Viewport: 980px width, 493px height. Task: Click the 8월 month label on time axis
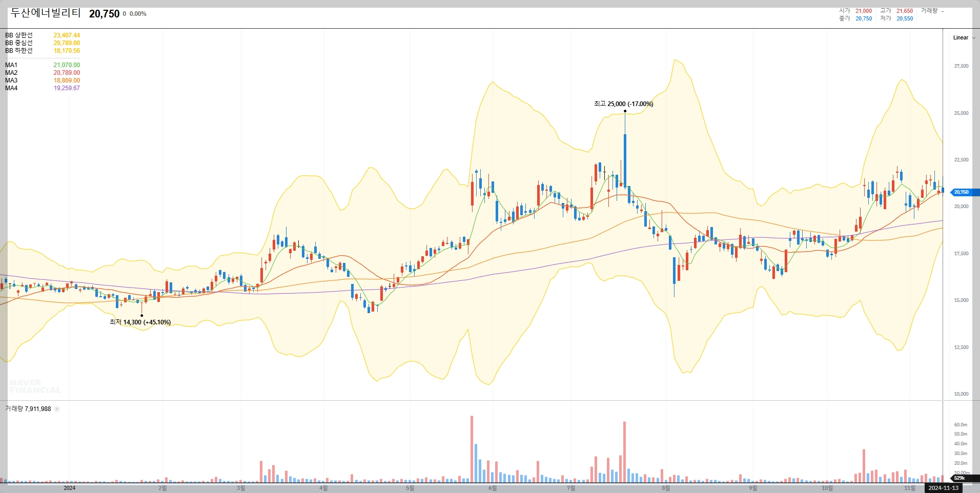tap(666, 488)
